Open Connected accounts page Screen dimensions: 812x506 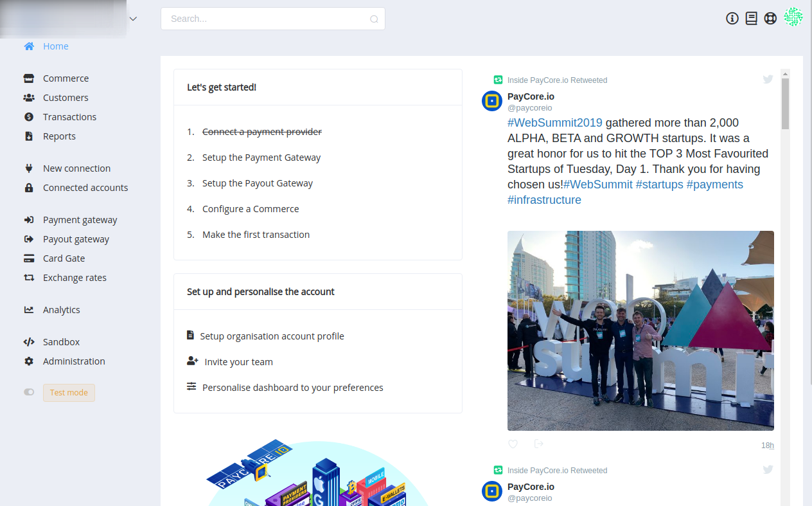85,188
